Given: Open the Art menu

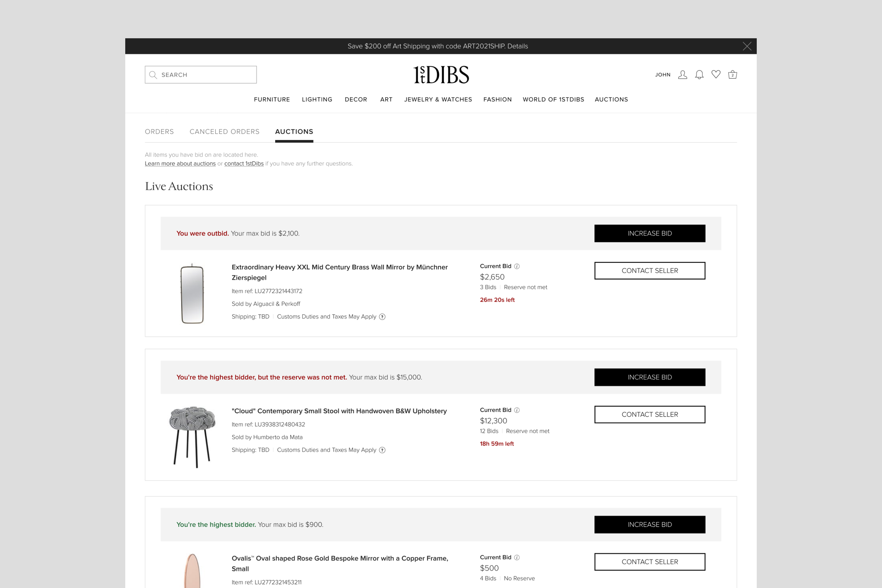Looking at the screenshot, I should click(x=386, y=99).
